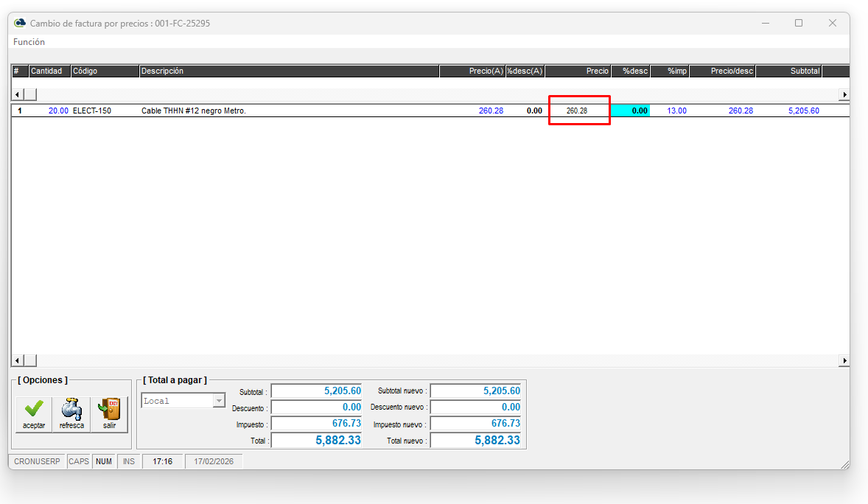Click the Total nuevo value field

click(476, 441)
